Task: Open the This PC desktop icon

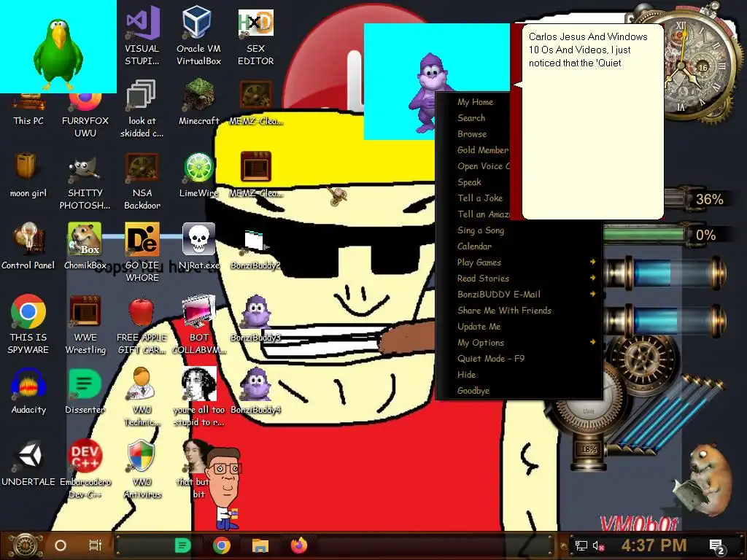Action: tap(28, 109)
